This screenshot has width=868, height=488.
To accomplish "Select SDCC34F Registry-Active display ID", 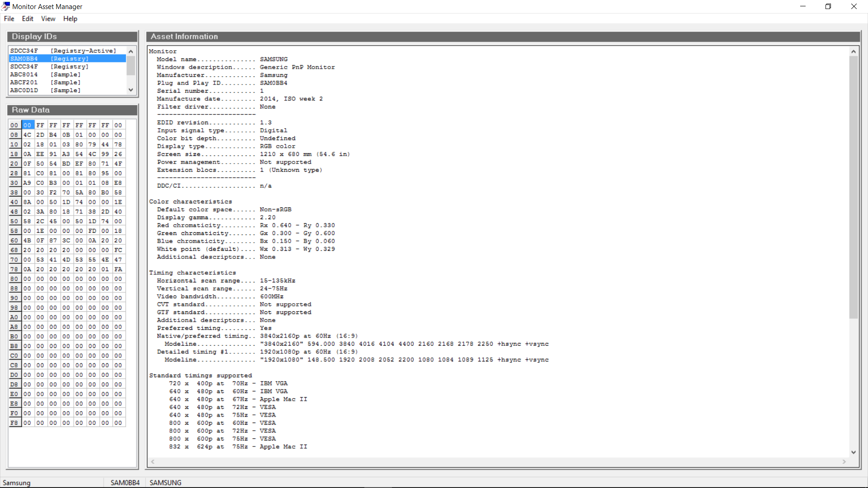I will click(x=67, y=51).
